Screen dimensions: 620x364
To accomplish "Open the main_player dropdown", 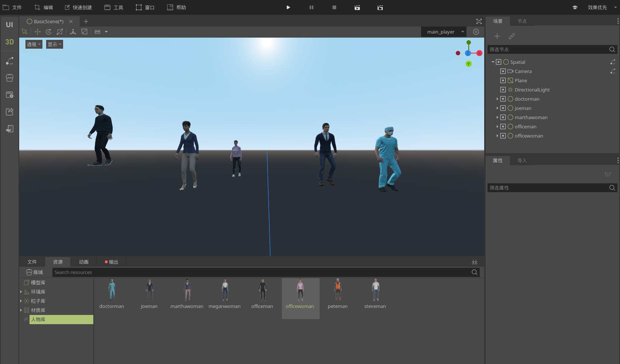I will point(444,32).
